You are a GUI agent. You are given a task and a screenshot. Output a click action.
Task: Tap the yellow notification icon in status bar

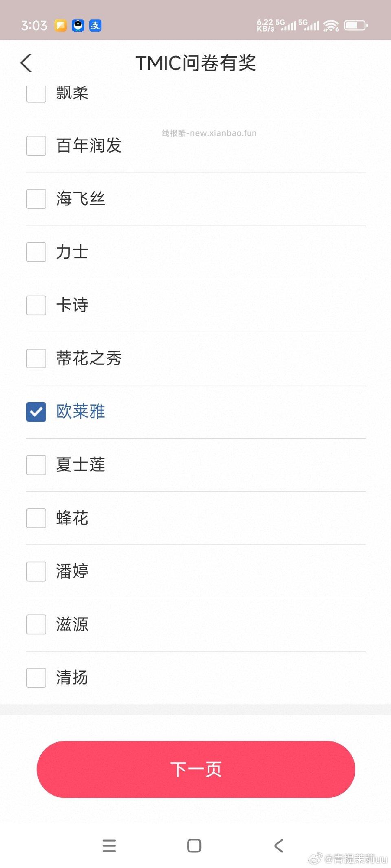point(59,26)
